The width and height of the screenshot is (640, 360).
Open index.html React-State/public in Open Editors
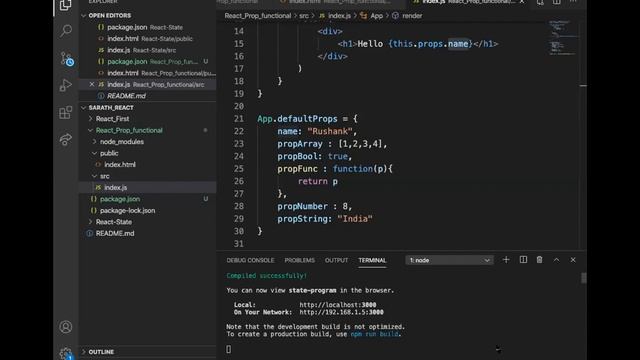pos(147,39)
